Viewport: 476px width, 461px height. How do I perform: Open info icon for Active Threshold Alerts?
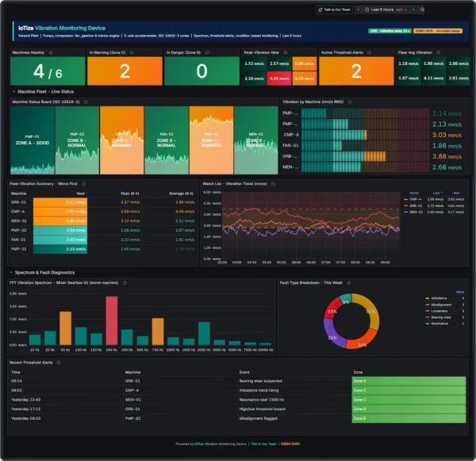(369, 52)
